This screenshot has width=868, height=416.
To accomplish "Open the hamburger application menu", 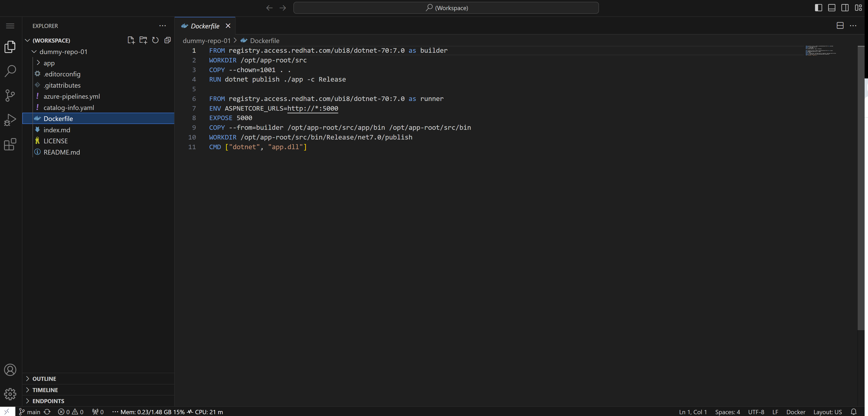I will pyautogui.click(x=10, y=26).
